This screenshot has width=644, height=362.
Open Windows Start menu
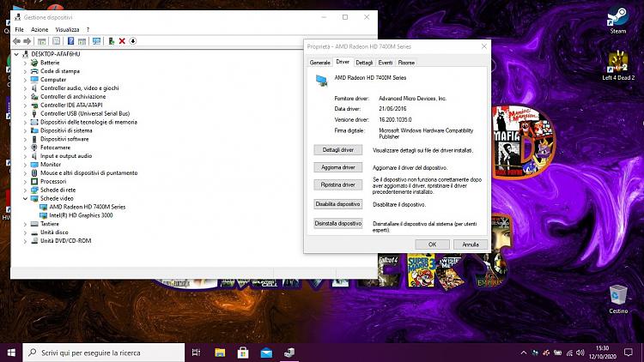[x=11, y=353]
